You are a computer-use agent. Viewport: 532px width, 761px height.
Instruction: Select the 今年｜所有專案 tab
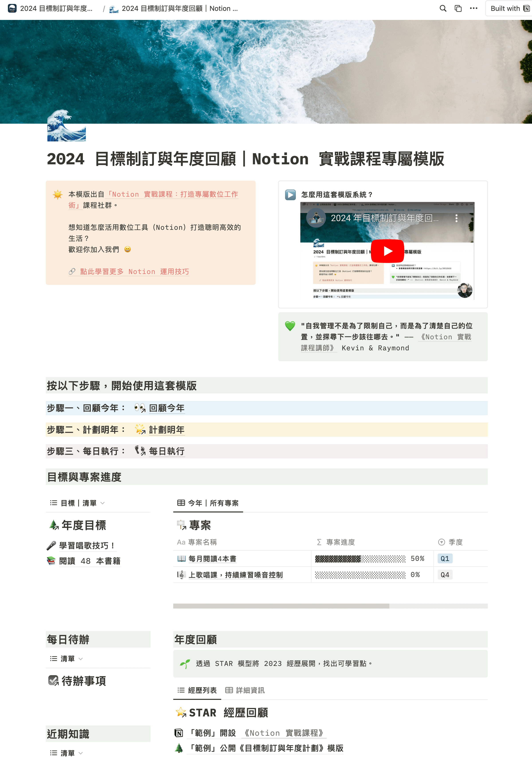pos(208,503)
